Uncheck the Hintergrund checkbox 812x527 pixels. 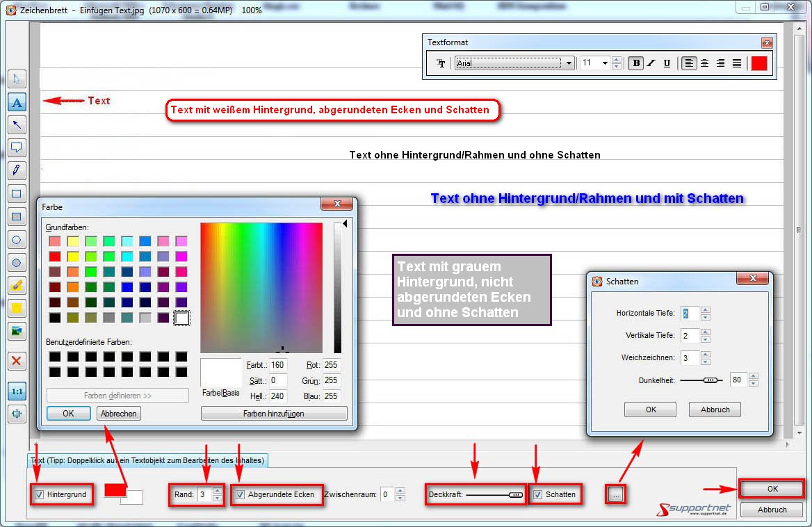(40, 495)
